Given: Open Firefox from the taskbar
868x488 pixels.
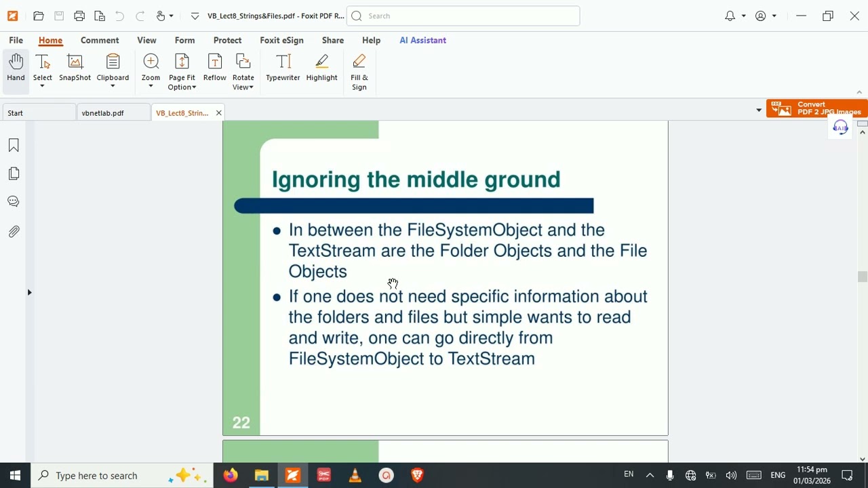Looking at the screenshot, I should 230,476.
